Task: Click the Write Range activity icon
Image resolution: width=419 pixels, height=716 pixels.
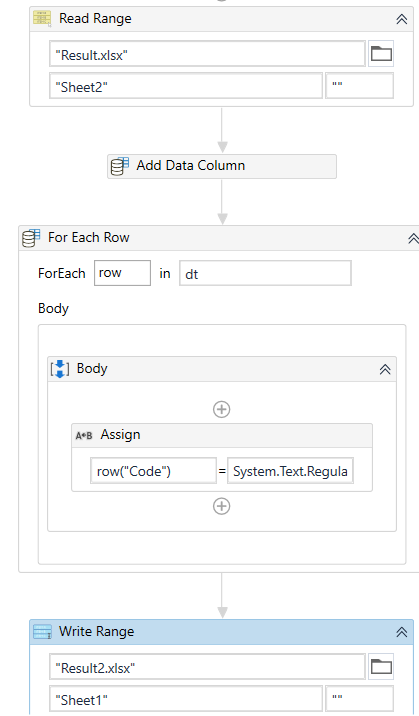Action: click(x=42, y=632)
